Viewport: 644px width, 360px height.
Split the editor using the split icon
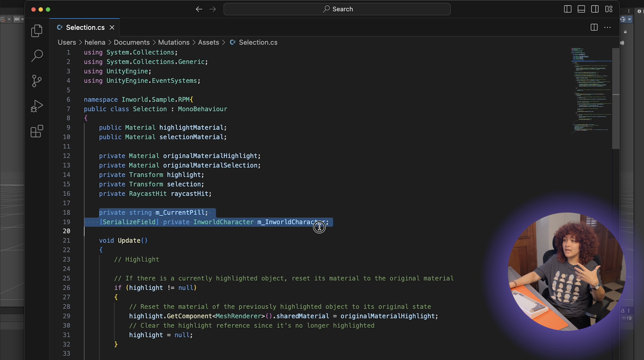[594, 27]
